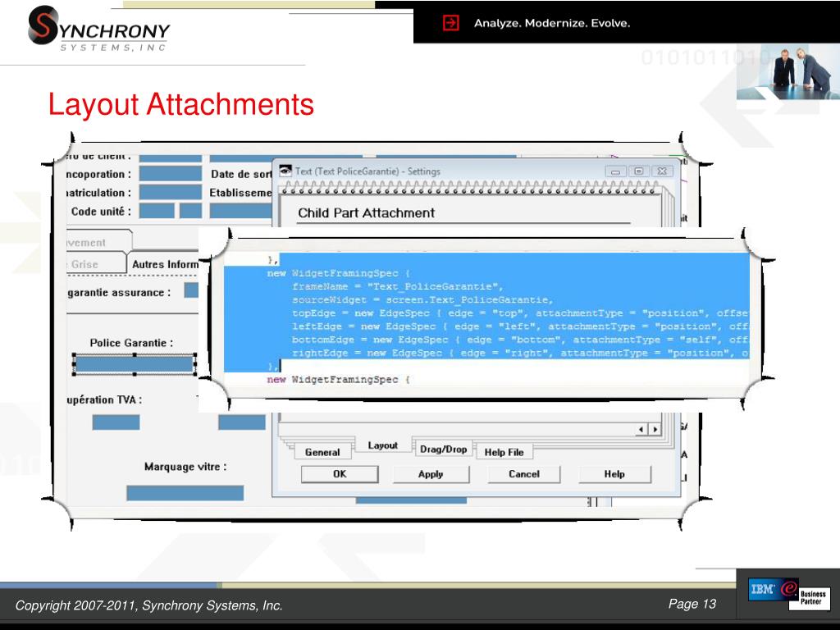Click the Marquage vitre input field
Viewport: 840px width, 630px height.
(x=185, y=493)
